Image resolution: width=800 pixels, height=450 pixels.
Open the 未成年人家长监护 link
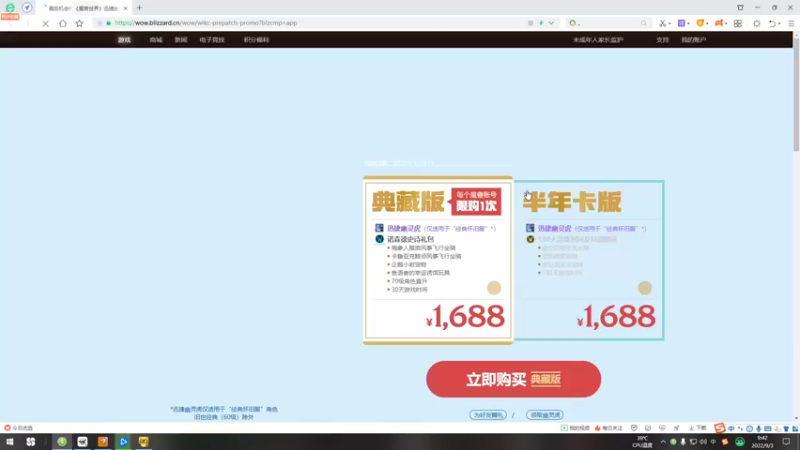(x=598, y=40)
